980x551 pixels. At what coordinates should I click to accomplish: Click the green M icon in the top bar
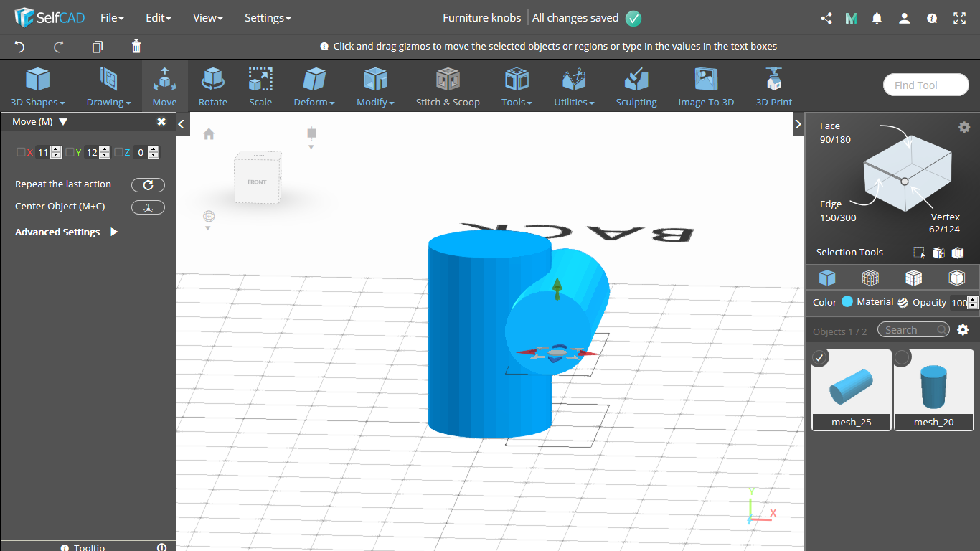pos(852,19)
